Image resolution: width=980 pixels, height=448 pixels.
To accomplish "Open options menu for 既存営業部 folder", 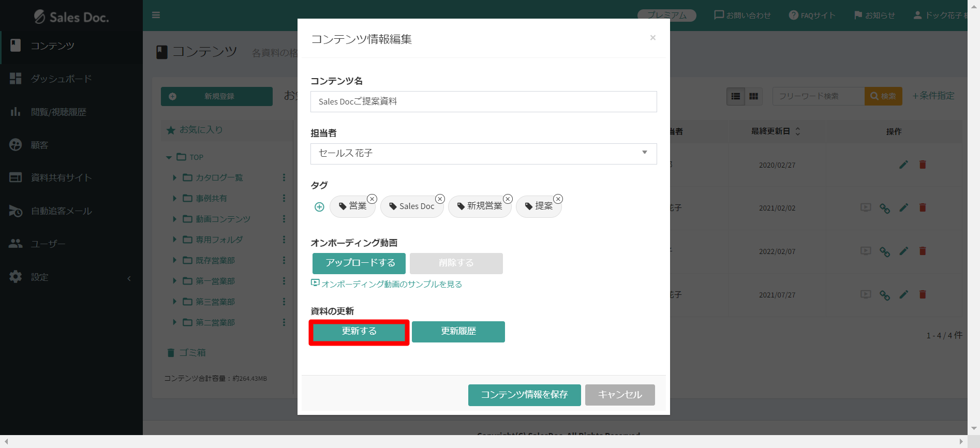I will tap(284, 260).
